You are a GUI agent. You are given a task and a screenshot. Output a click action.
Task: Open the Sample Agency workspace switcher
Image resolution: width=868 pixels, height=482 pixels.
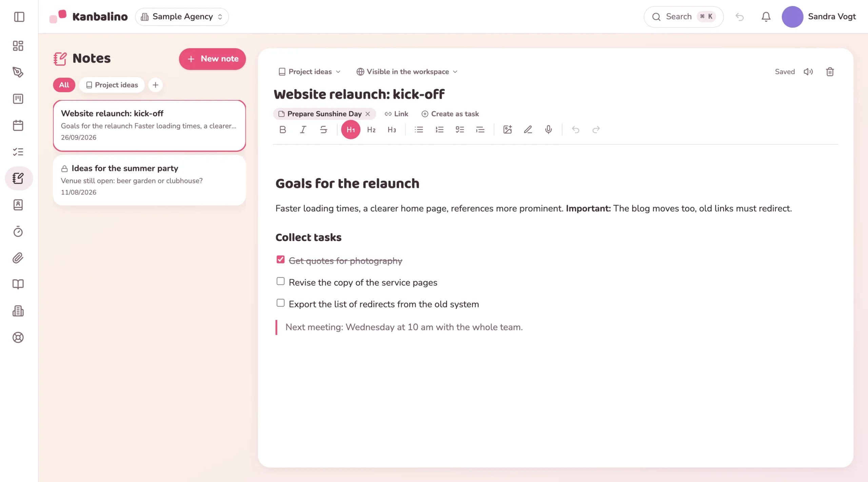[x=182, y=17]
